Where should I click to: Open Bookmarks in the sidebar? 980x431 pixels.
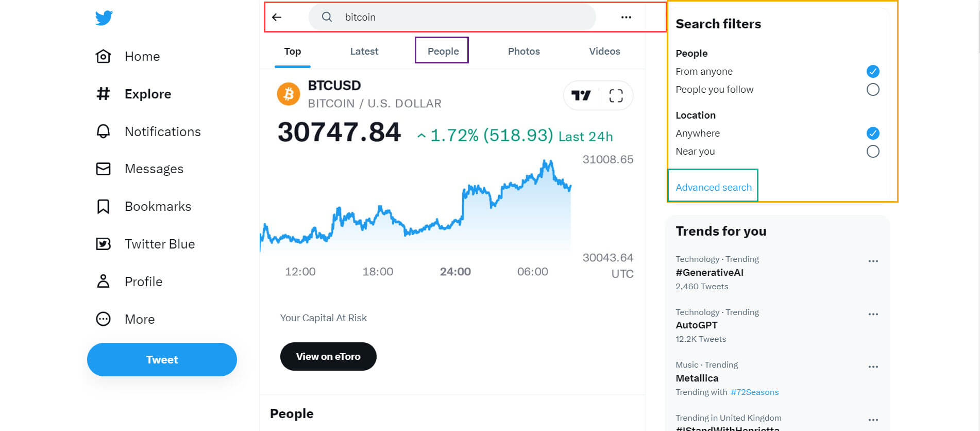[x=144, y=207]
